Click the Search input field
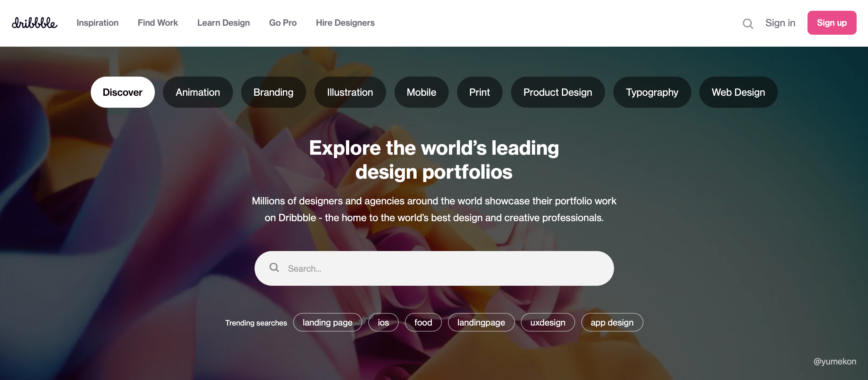 pyautogui.click(x=434, y=268)
